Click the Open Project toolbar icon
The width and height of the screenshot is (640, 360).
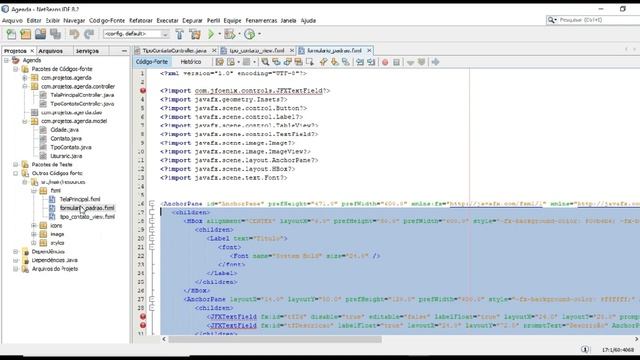[40, 34]
